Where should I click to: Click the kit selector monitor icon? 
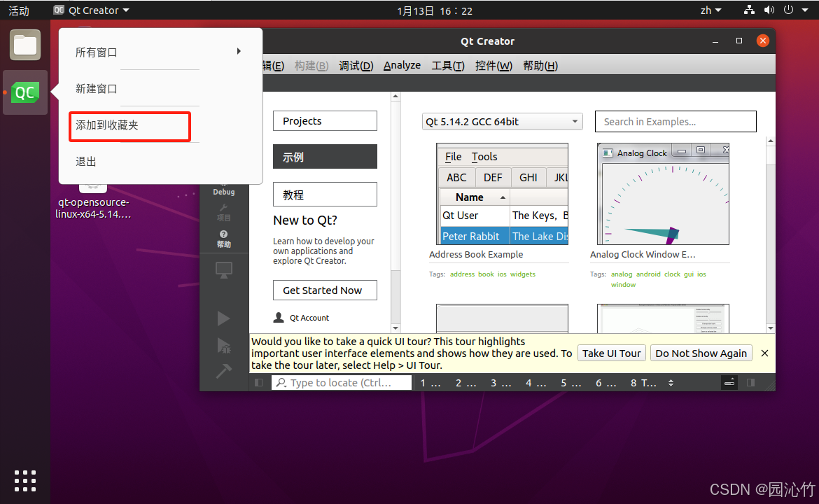pos(223,270)
